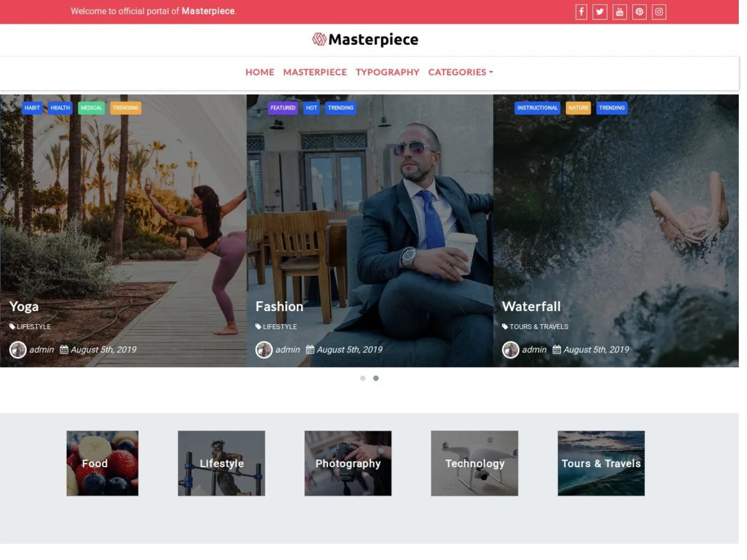Open the Twitter social icon
Screen dimensions: 747x560
coord(600,12)
